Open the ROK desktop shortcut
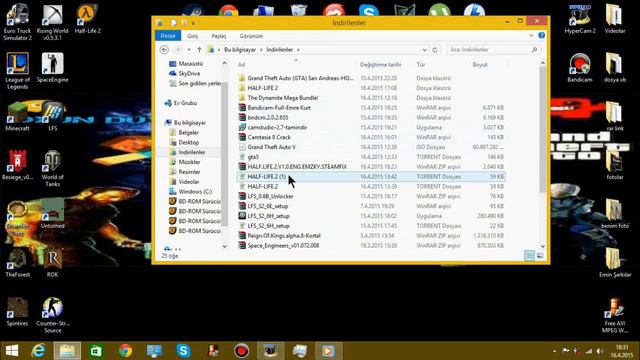 coord(53,262)
